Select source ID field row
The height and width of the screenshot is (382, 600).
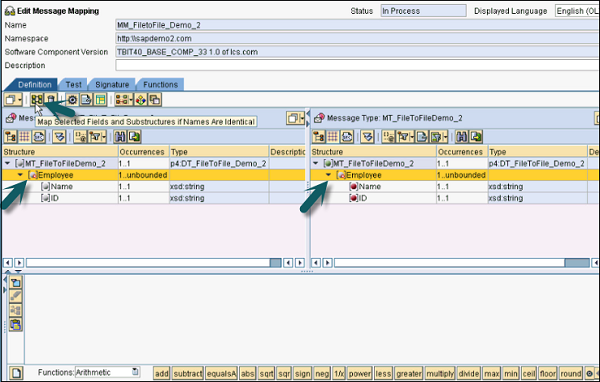[x=154, y=198]
